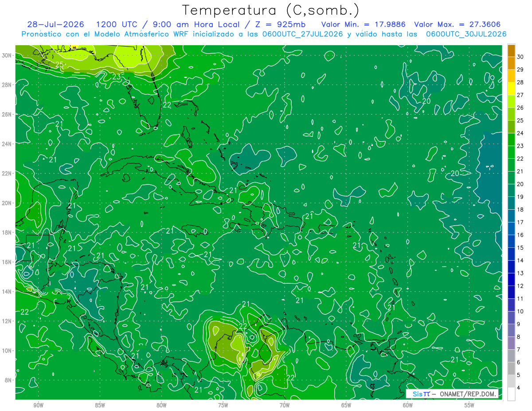Click color scale value "24"
This screenshot has width=532, height=411.
click(x=520, y=133)
